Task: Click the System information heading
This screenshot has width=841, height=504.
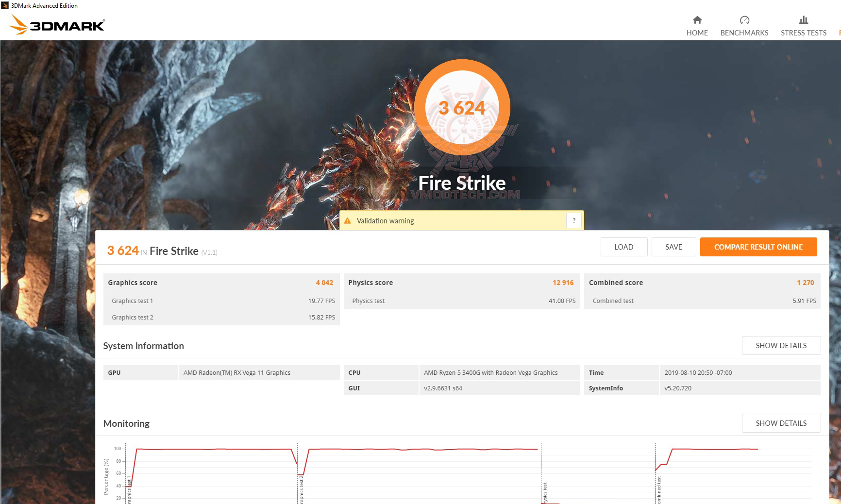Action: [x=143, y=346]
